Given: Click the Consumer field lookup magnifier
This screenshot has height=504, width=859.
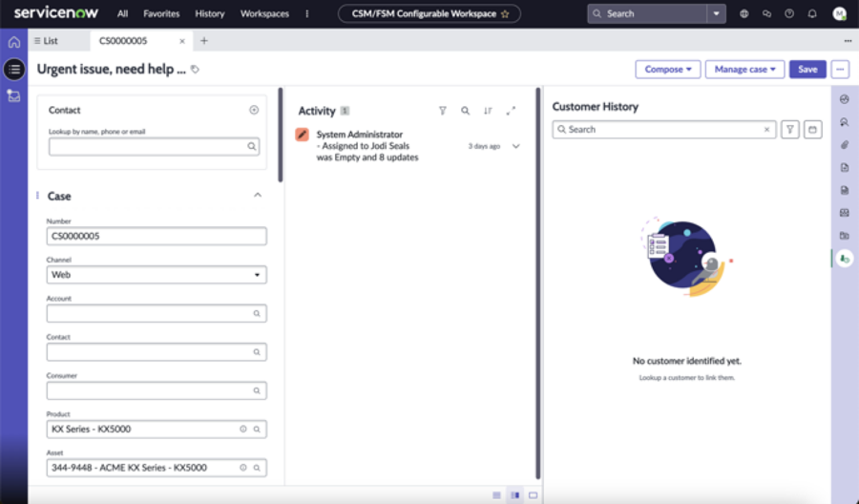Looking at the screenshot, I should coord(257,390).
